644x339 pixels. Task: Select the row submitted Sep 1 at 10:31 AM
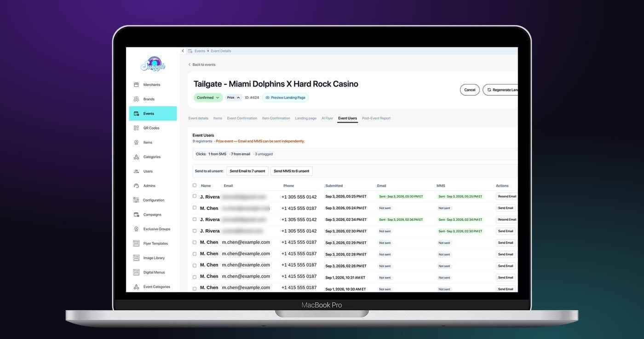point(195,277)
